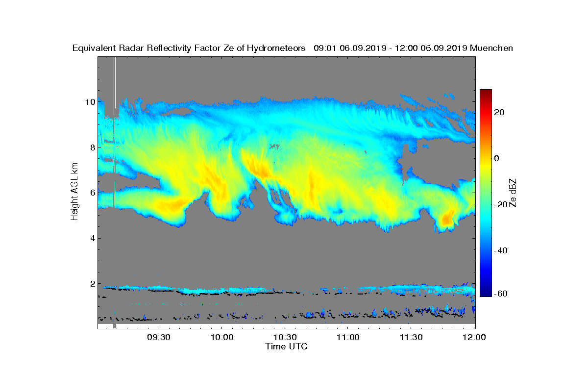Click the 11:30 time tick label
Viewport: 588px width, 392px height.
click(411, 337)
